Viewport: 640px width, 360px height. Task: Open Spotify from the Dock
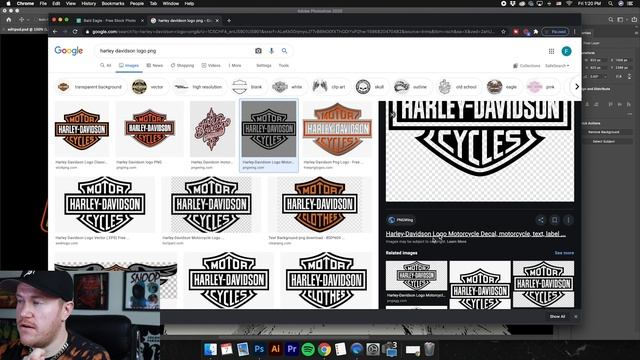pyautogui.click(x=308, y=349)
